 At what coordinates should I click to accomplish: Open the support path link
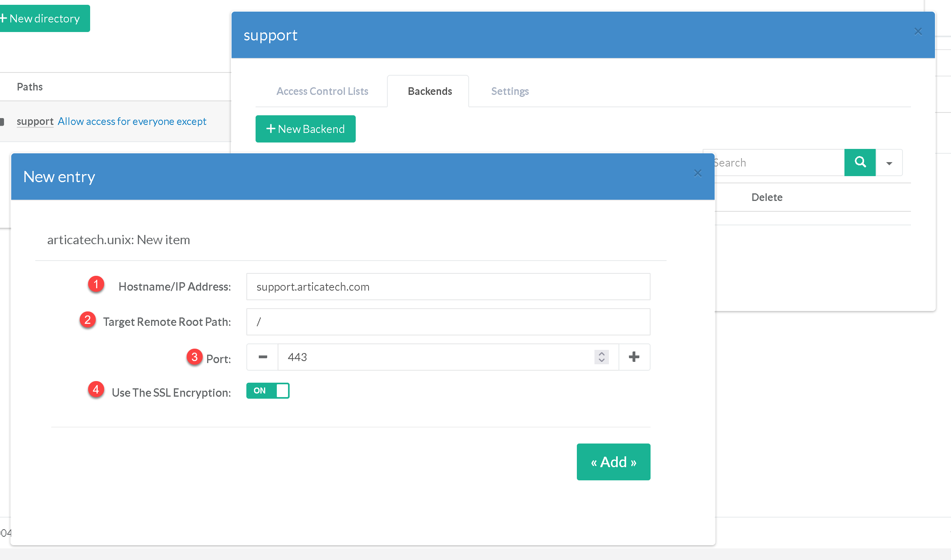pos(35,121)
